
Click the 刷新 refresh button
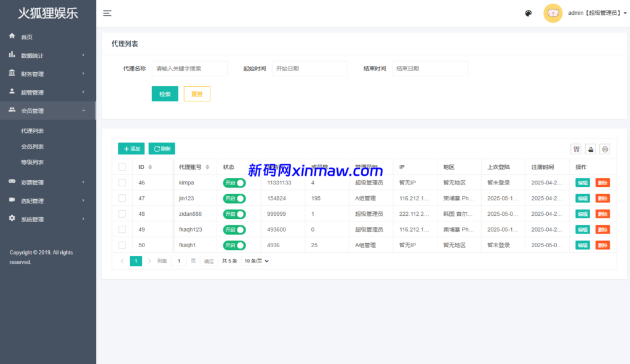click(162, 149)
